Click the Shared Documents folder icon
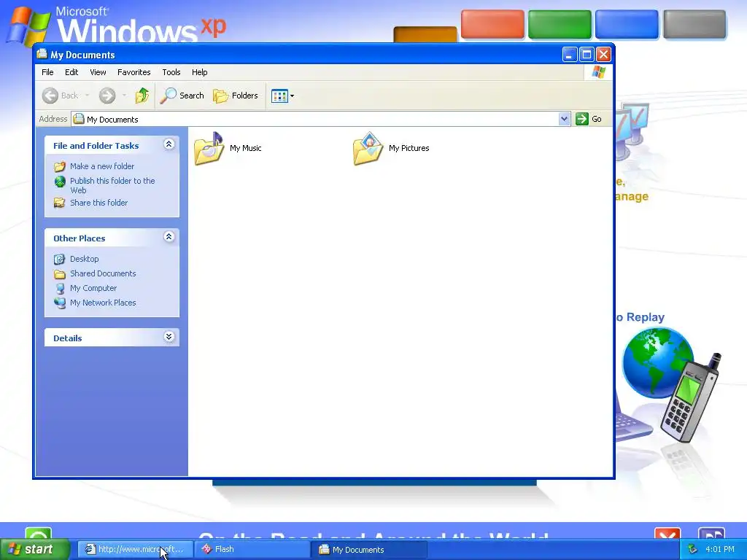Viewport: 747px width, 560px height. pyautogui.click(x=60, y=274)
